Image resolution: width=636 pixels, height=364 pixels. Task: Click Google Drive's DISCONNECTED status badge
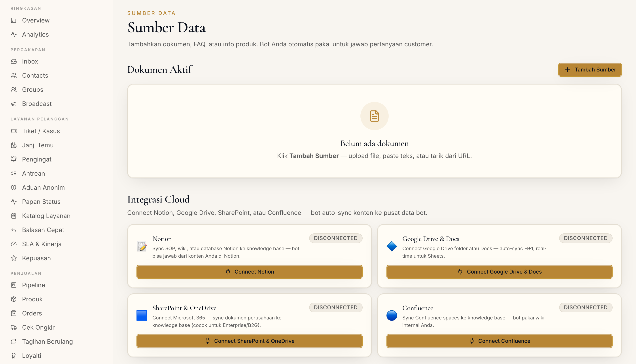pyautogui.click(x=586, y=238)
